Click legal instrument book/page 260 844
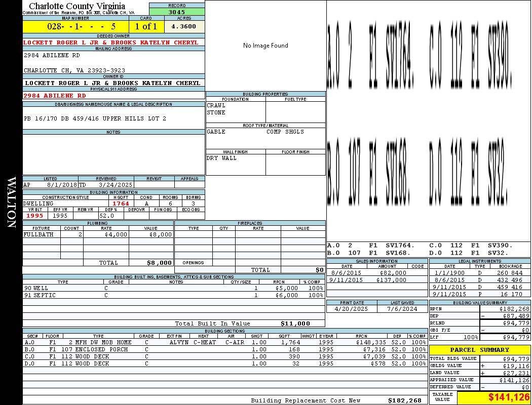Screen dimensions: 532x405 510,273
